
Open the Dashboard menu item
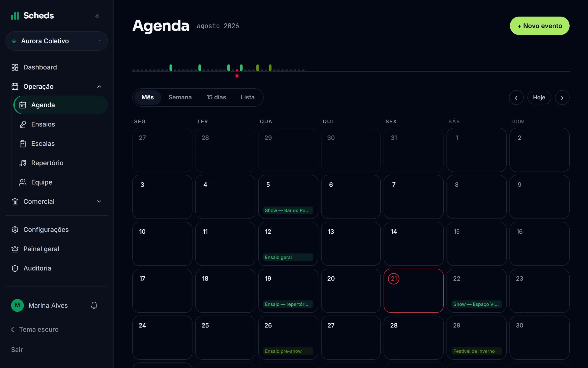57,67
